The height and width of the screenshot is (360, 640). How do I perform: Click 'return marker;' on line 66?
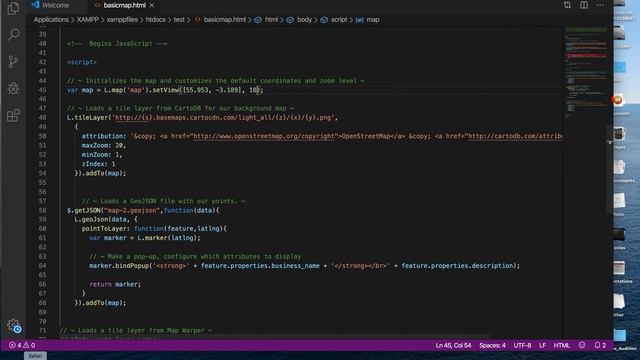115,284
